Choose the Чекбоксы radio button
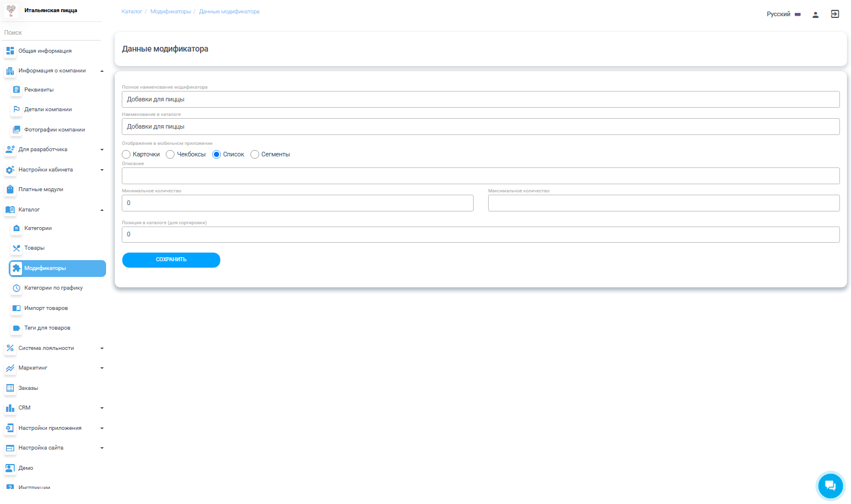The image size is (851, 504). (170, 155)
